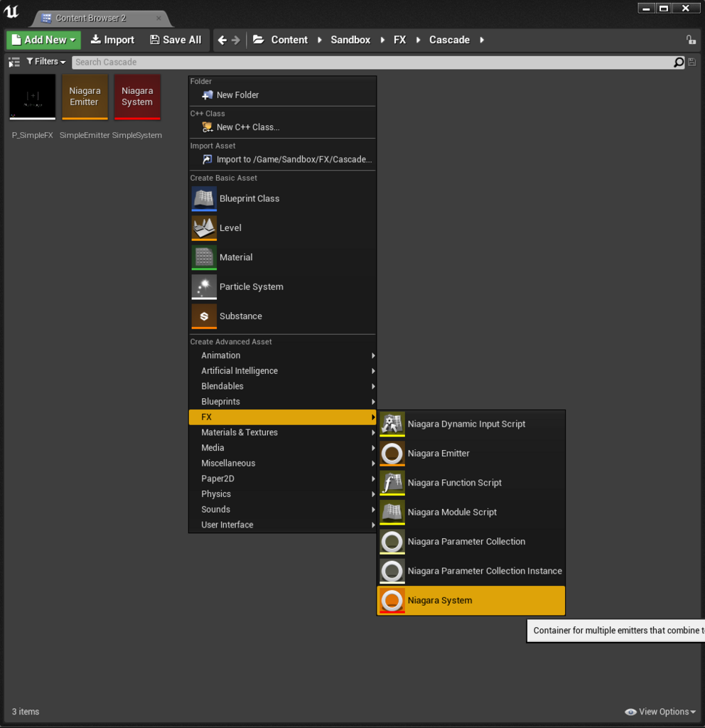Click Niagara Parameter Collection icon

point(392,542)
